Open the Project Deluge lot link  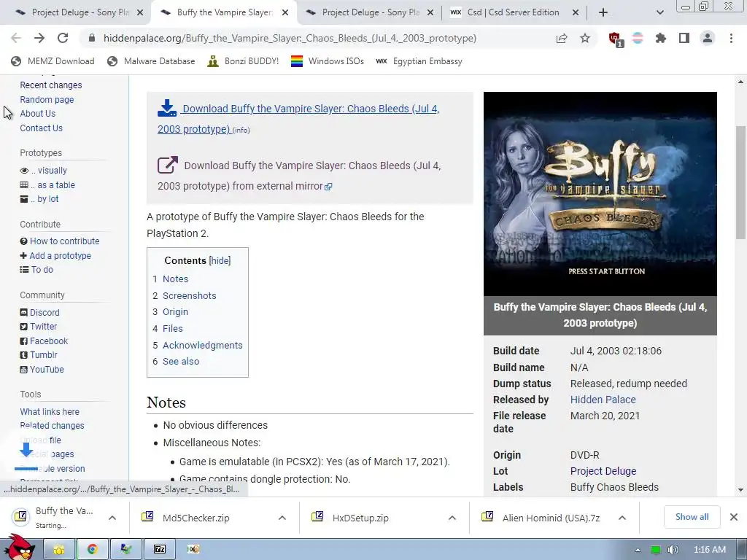point(603,471)
